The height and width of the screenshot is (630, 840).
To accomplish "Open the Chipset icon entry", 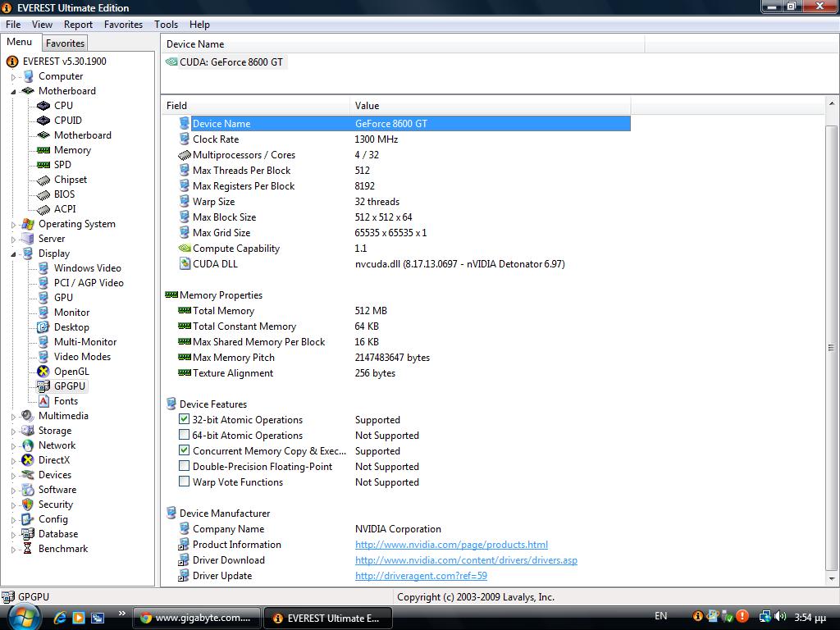I will pos(43,180).
